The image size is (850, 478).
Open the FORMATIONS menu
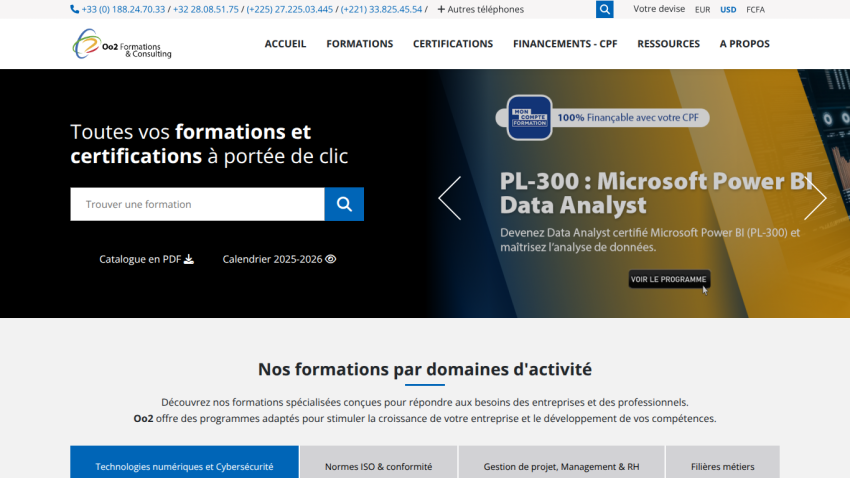point(359,44)
